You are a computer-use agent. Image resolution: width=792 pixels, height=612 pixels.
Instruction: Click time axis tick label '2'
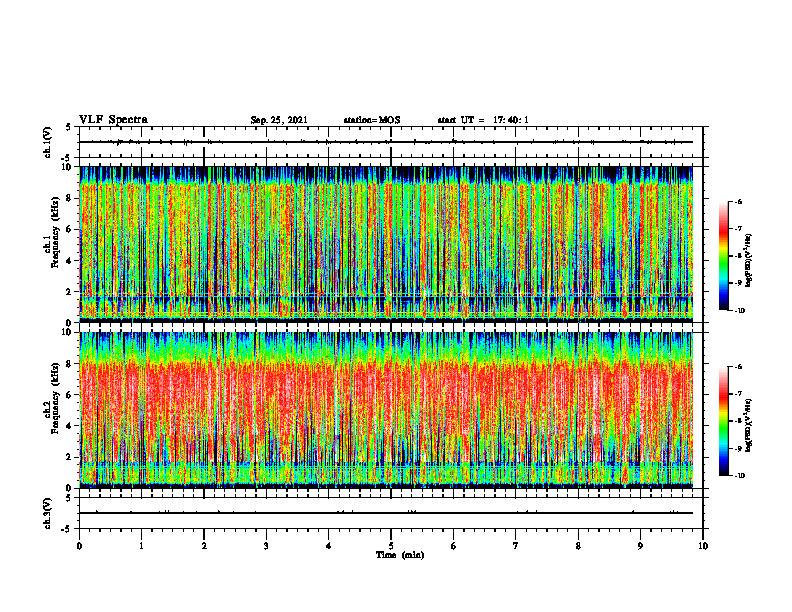pos(204,546)
